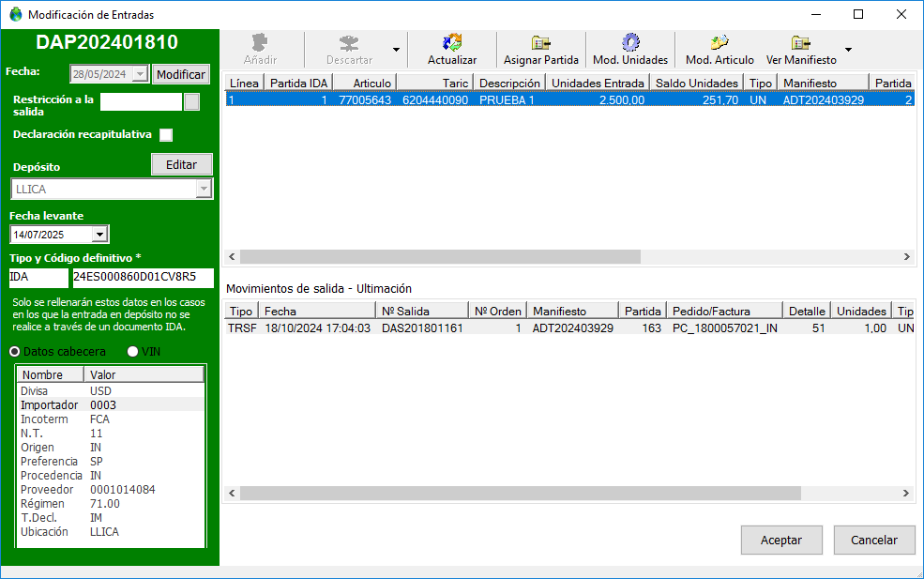Select the VIN radio button

tap(132, 351)
